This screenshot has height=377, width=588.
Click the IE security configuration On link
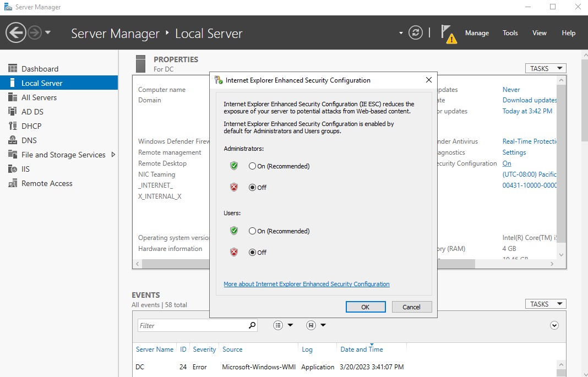507,163
